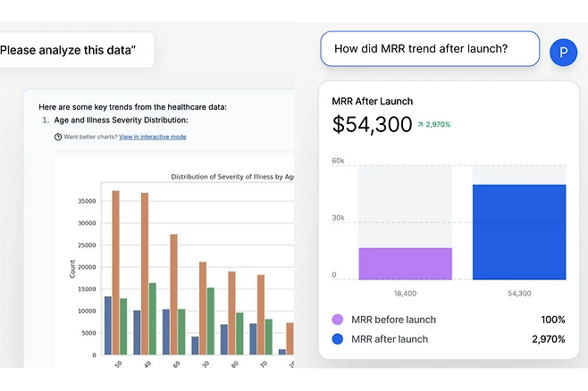The height and width of the screenshot is (391, 588).
Task: Click the 'P' user avatar icon
Action: pos(562,52)
